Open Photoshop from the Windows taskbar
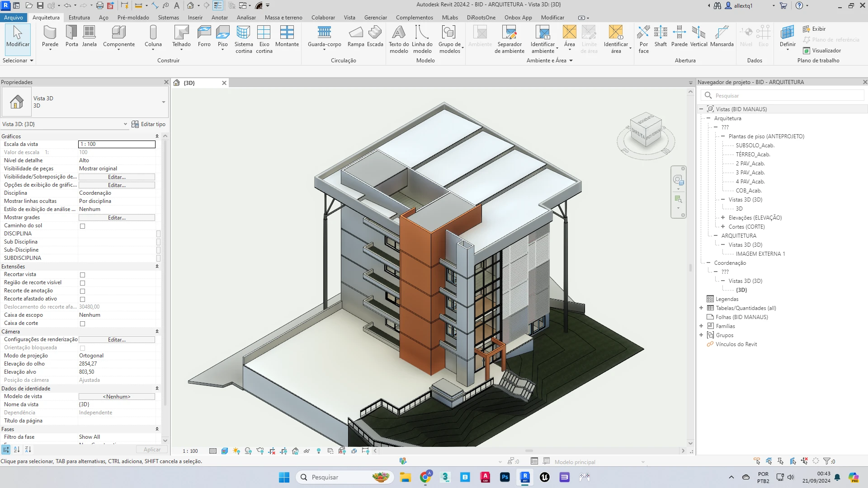The height and width of the screenshot is (488, 868). click(505, 477)
